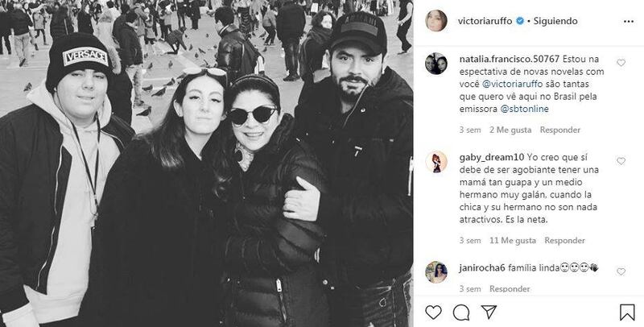Screen dimensions: 644x327
Task: Open the @sbtonline mention link
Action: pos(525,110)
